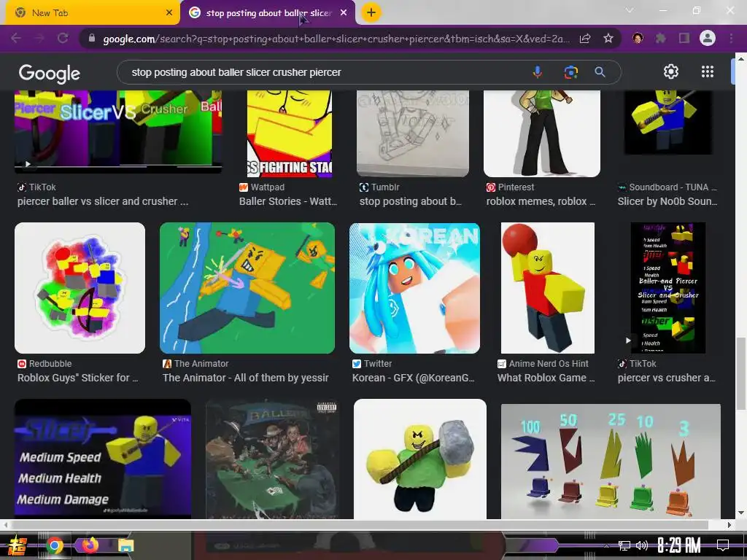Open the Start menu on the taskbar
The width and height of the screenshot is (747, 560).
coord(16,545)
